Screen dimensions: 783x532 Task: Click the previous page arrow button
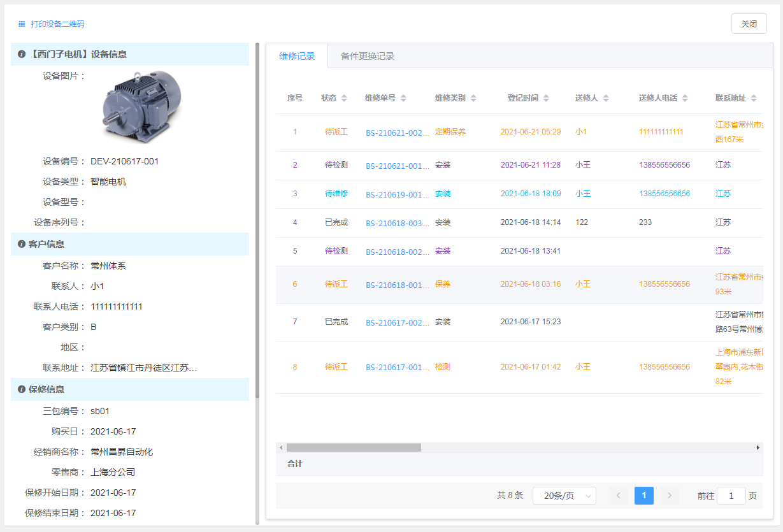coord(619,496)
